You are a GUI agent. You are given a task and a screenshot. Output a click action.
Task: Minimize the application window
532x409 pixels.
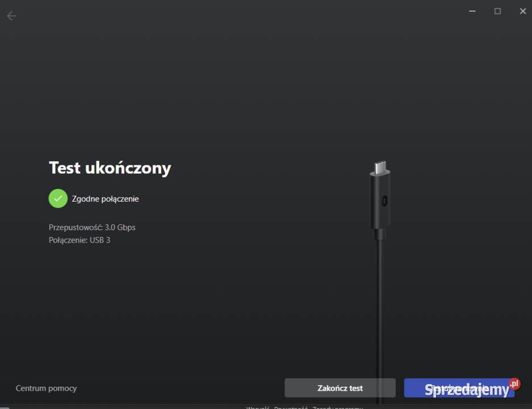tap(472, 11)
